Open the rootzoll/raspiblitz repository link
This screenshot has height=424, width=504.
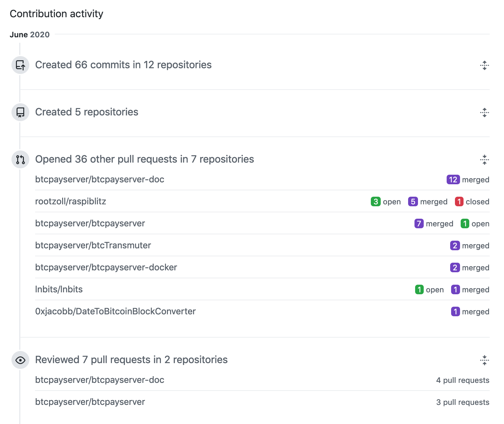point(71,201)
